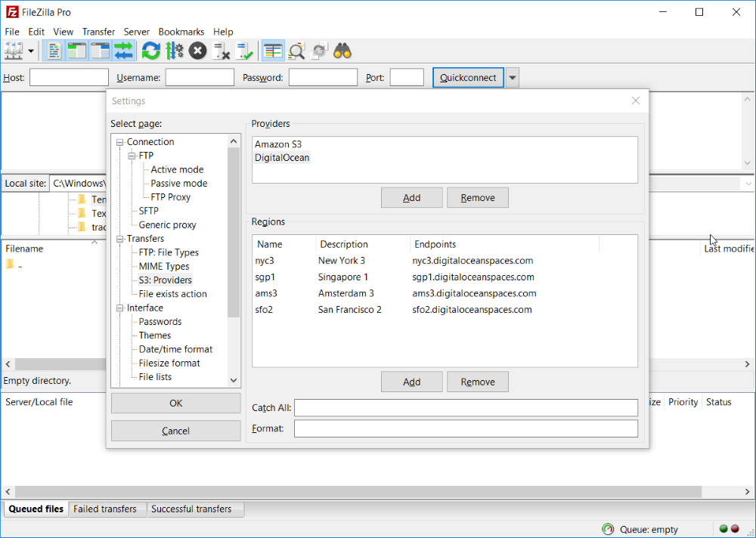Screen dimensions: 756x538
Task: Open the Help menu
Action: 223,32
